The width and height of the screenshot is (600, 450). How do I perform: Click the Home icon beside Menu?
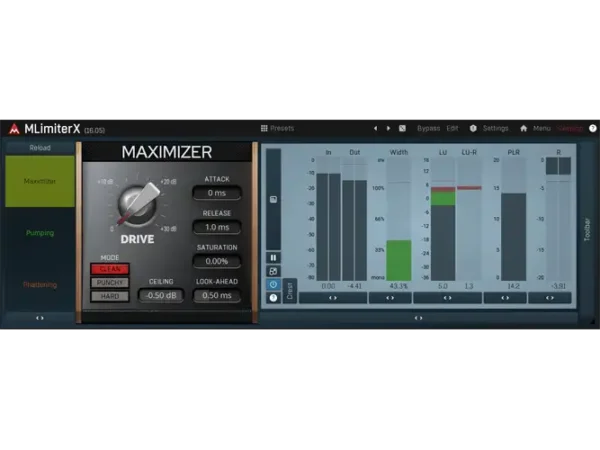(x=524, y=129)
